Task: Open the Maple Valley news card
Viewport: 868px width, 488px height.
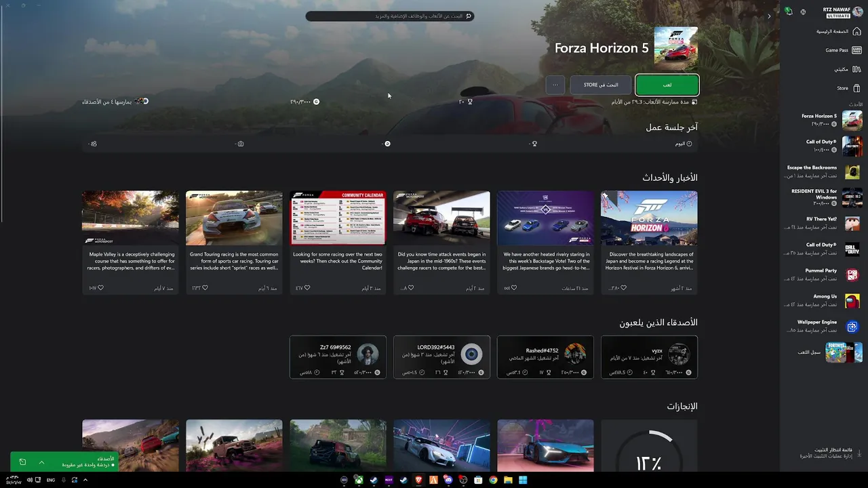Action: coord(130,243)
